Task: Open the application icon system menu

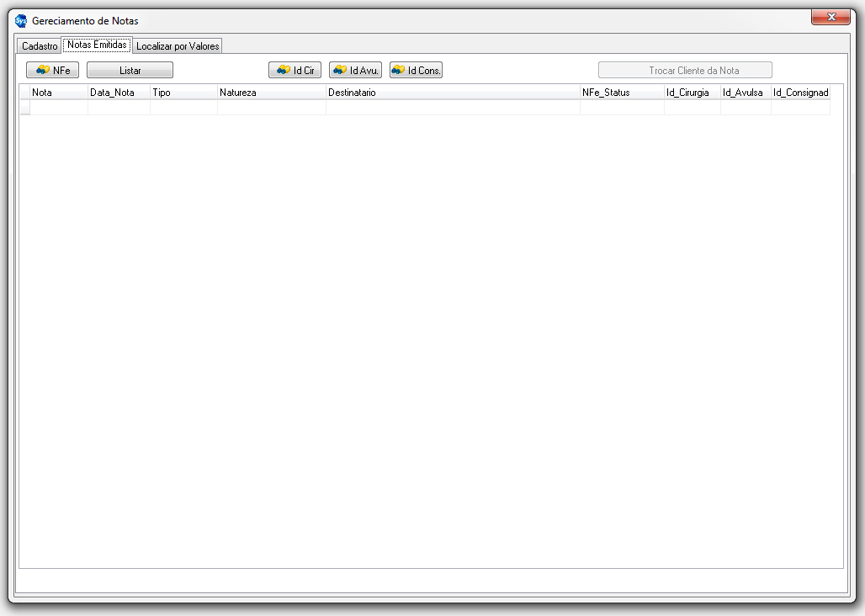Action: click(22, 20)
